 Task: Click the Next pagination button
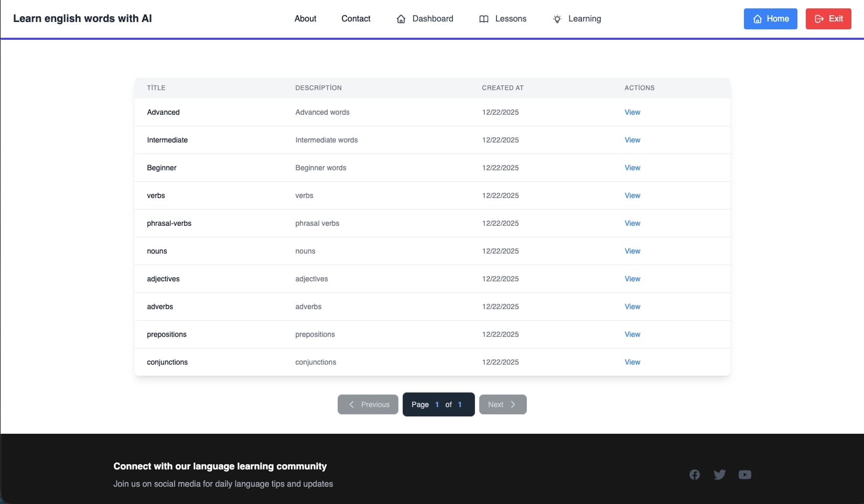coord(502,404)
